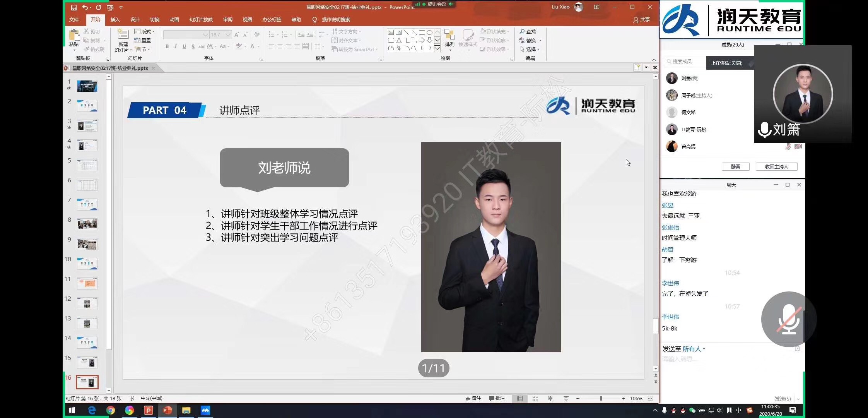Switch to Slide Show (幻灯片放映) tab

pos(201,20)
